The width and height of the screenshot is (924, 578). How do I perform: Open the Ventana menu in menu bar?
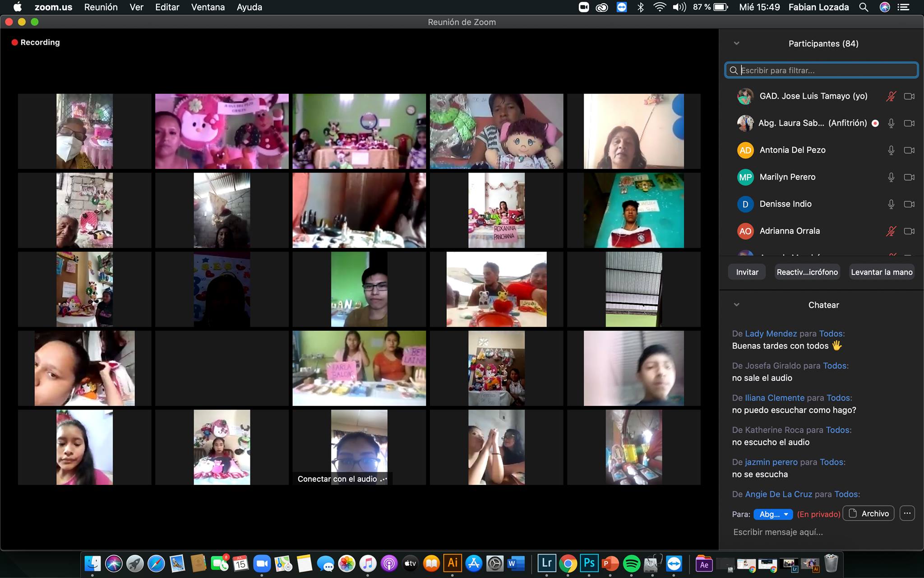click(208, 7)
